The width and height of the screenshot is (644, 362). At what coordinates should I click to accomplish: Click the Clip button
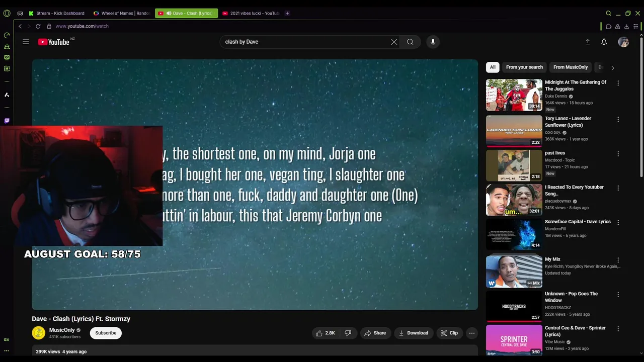[x=449, y=333]
